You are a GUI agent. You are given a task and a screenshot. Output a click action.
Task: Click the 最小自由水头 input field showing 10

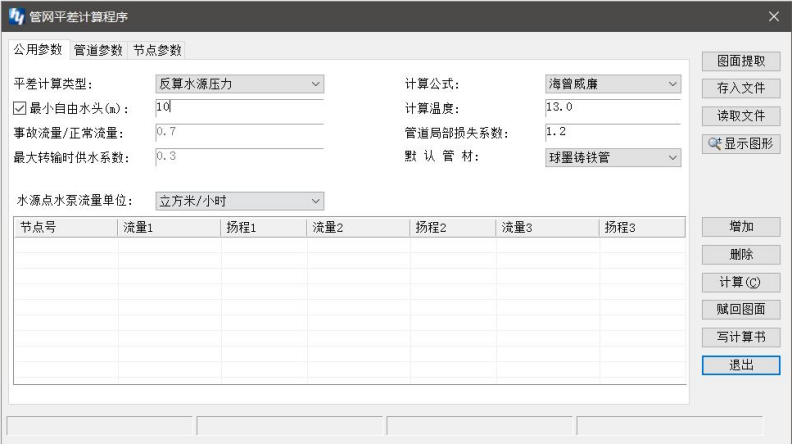(x=239, y=107)
